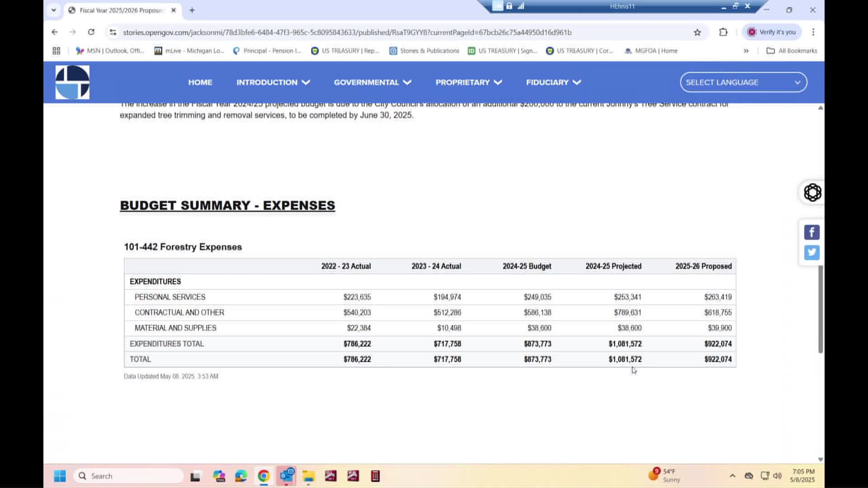
Task: Click the scroll down arrow of the page
Action: tap(821, 460)
